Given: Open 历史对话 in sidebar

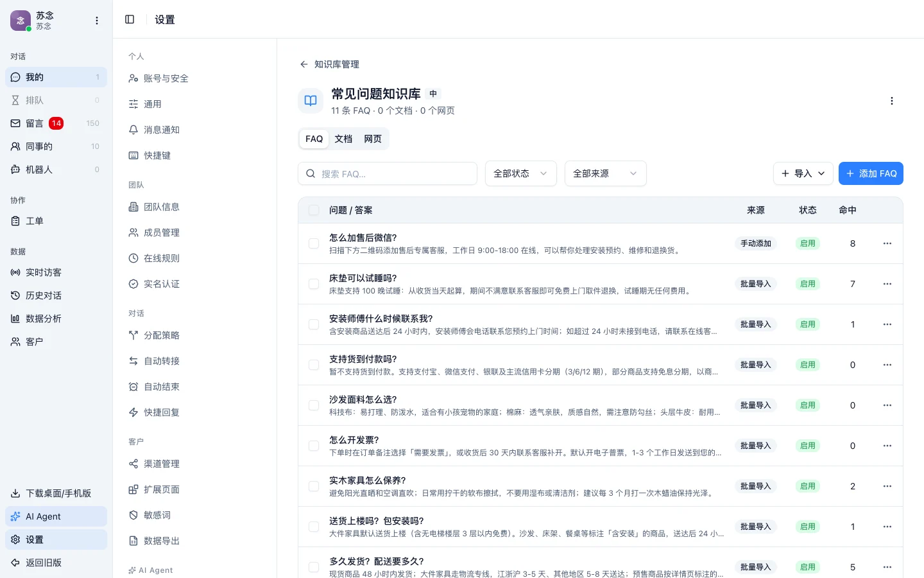Looking at the screenshot, I should pos(56,295).
